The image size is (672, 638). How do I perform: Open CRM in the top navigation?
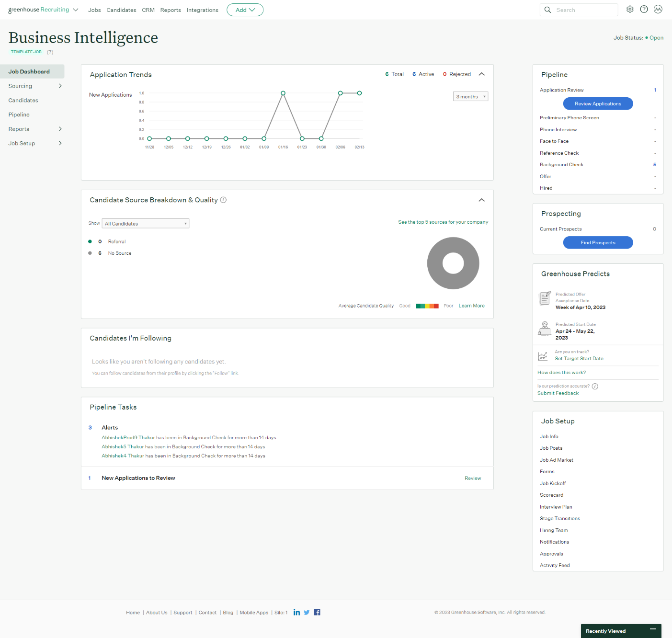coord(148,10)
